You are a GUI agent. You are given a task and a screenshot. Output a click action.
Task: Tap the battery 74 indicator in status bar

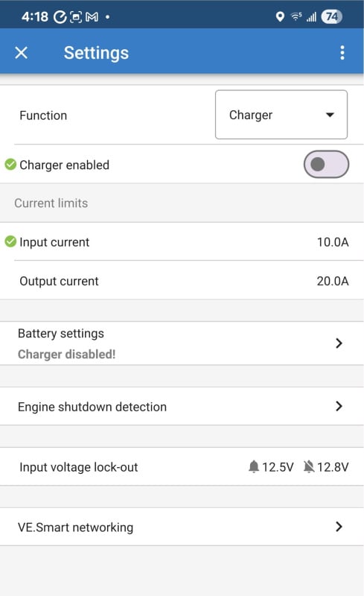tap(332, 16)
